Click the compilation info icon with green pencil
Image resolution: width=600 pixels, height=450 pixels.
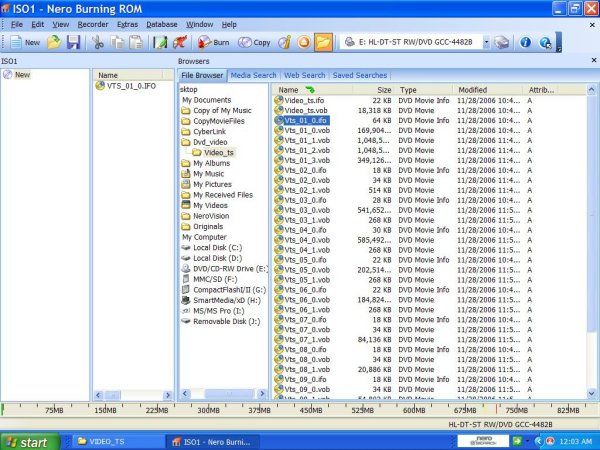(x=160, y=42)
